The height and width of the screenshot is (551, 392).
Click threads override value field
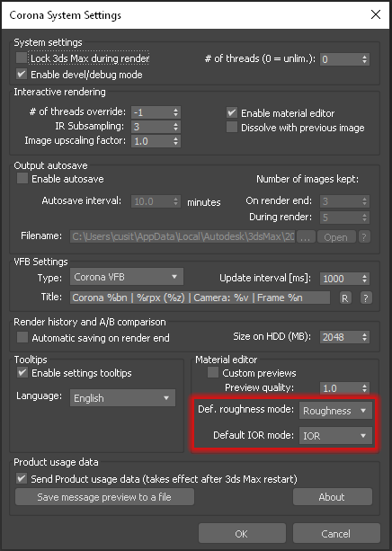pos(151,112)
